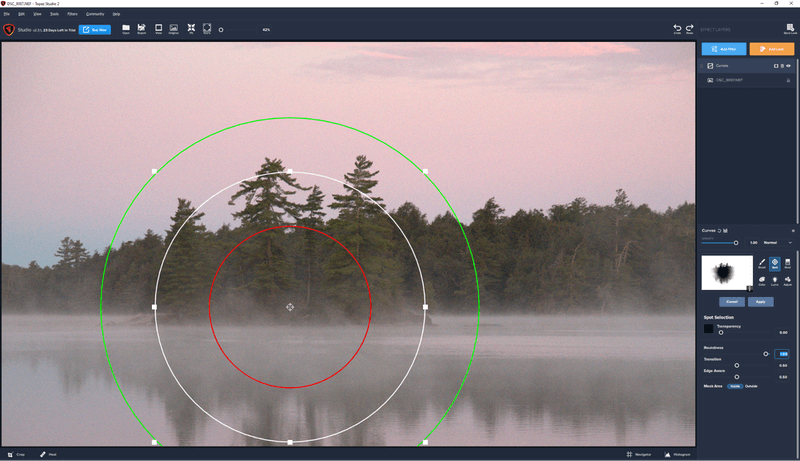Open an image with the Open folder icon
Viewport: 800px width, 461px height.
(x=126, y=29)
